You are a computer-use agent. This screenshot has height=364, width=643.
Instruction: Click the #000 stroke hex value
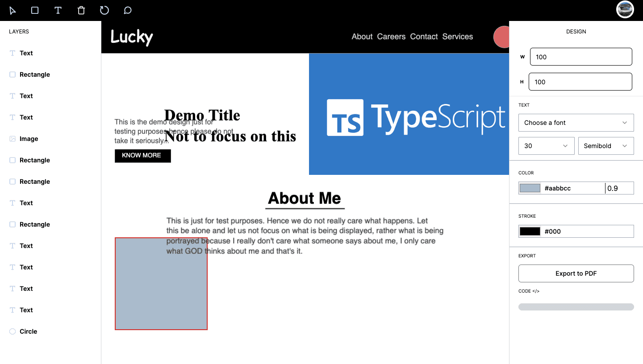pos(553,232)
